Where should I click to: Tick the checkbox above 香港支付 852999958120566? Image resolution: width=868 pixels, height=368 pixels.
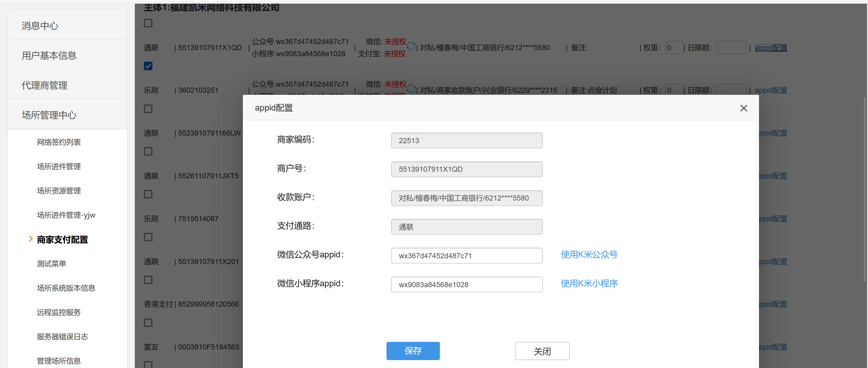tap(148, 280)
